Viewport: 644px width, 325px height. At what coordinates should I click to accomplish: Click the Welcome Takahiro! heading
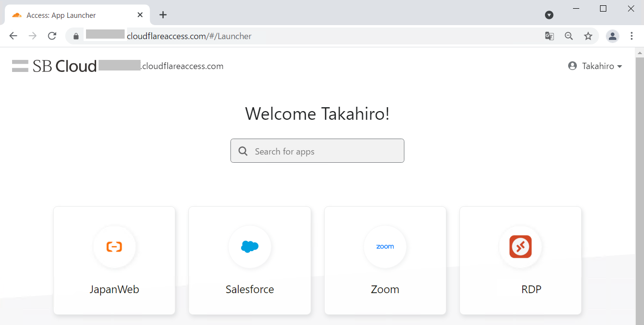click(317, 114)
